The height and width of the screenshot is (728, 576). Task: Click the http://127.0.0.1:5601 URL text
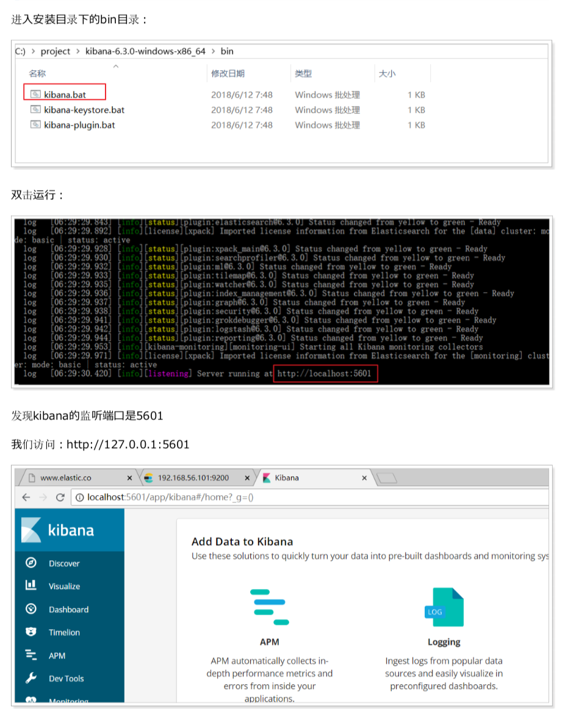(128, 444)
